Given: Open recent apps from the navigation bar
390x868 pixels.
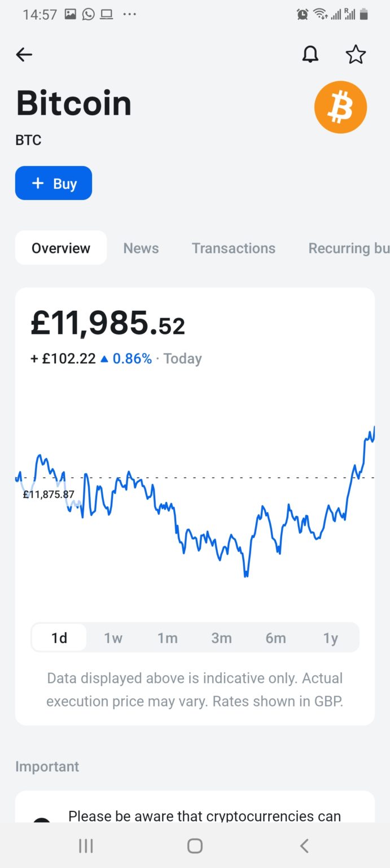Looking at the screenshot, I should 85,846.
